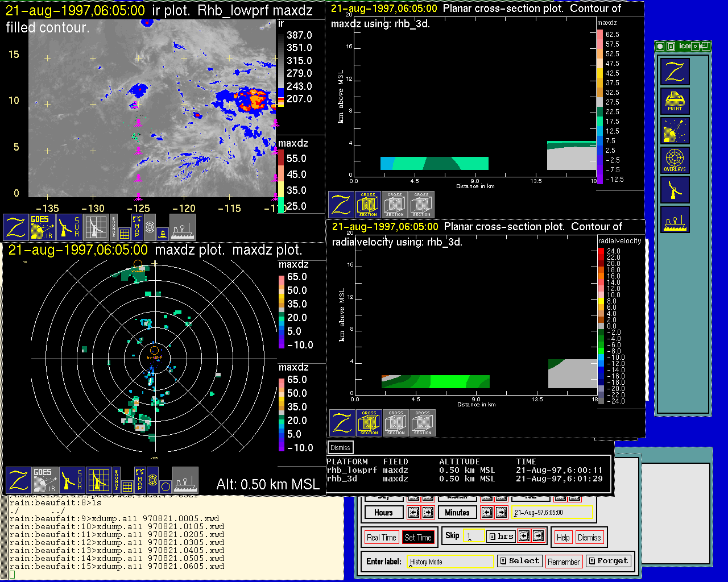
Task: Open the hrs skip units dropdown
Action: coord(501,536)
